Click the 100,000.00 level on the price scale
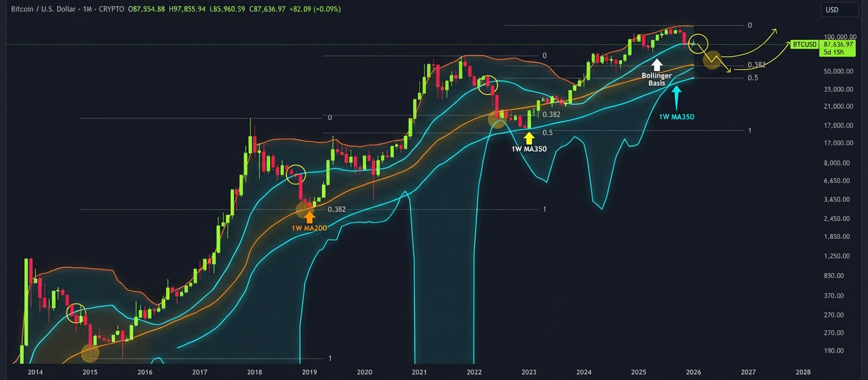 pos(840,36)
